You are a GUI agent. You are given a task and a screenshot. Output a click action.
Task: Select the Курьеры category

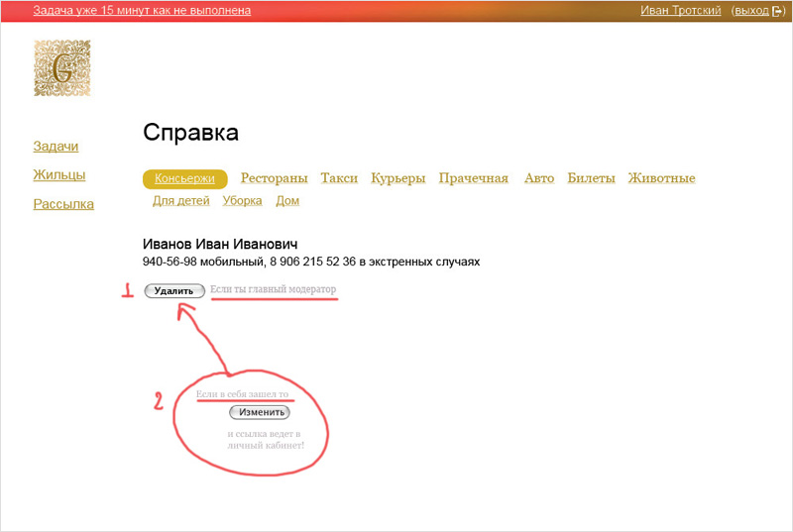click(x=398, y=178)
